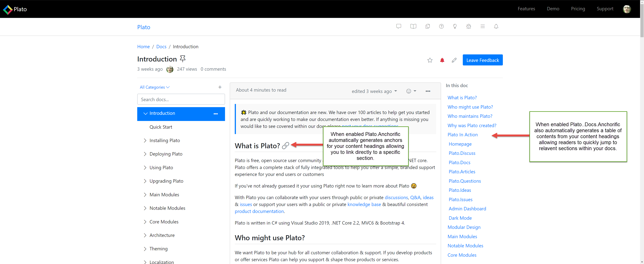
Task: Jump to Who might use Plato? in contents
Action: 470,107
